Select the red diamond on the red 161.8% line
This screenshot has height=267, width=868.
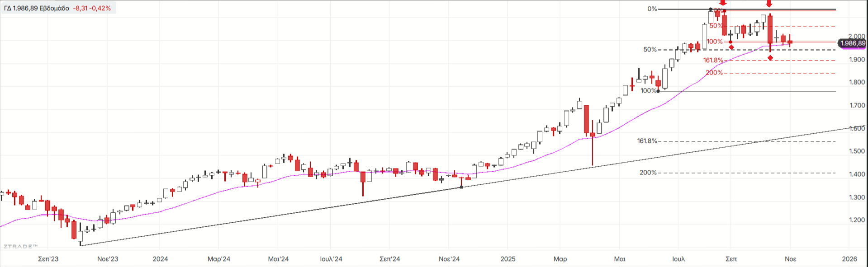coord(770,58)
